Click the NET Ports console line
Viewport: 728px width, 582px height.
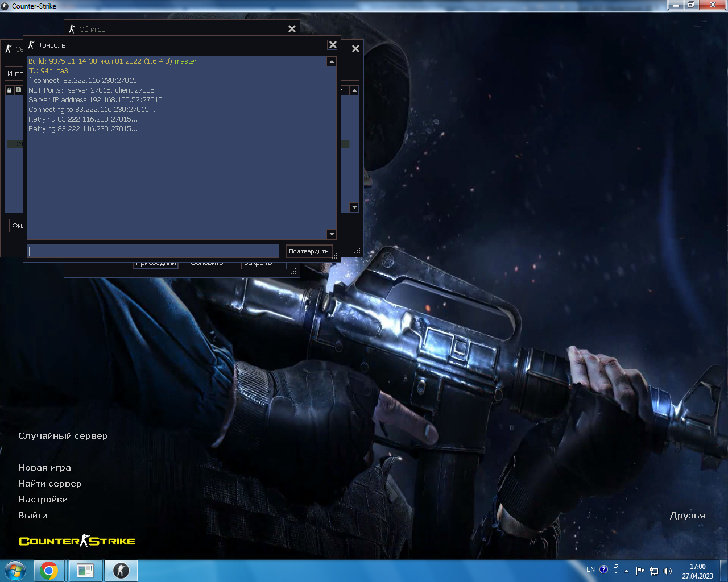click(92, 90)
